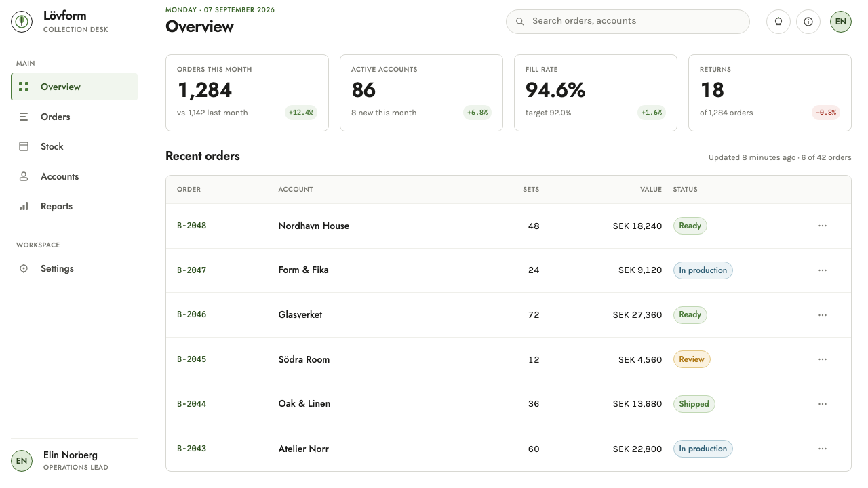Click the Shipped status badge for Oak & Linen

(x=694, y=404)
